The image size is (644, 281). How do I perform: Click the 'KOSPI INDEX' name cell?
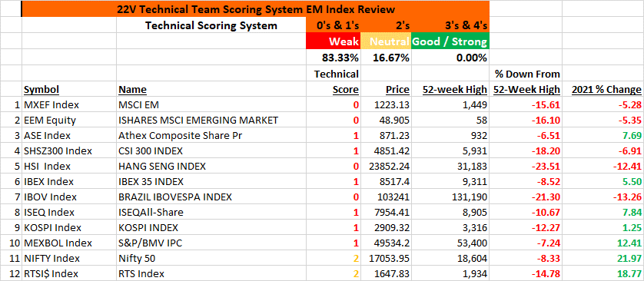[x=211, y=228]
